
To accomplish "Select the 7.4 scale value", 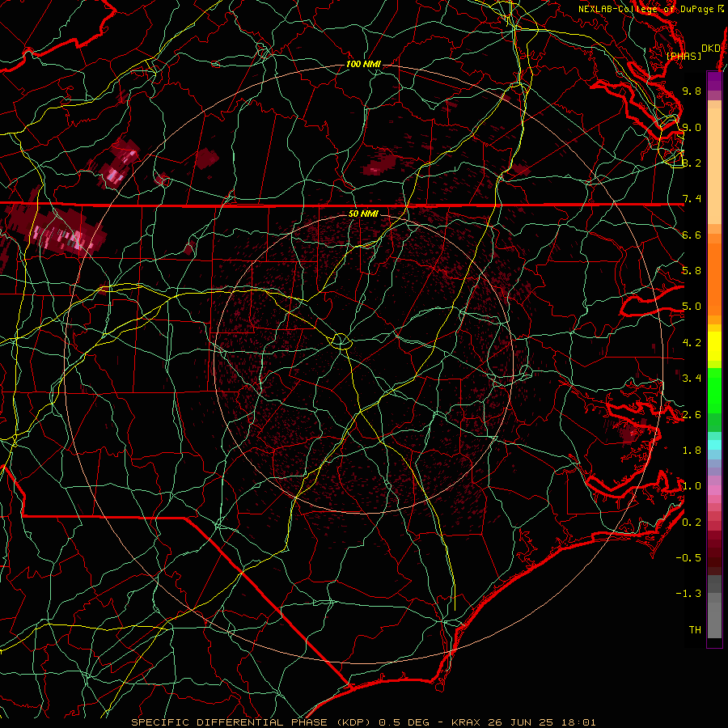I will [692, 199].
